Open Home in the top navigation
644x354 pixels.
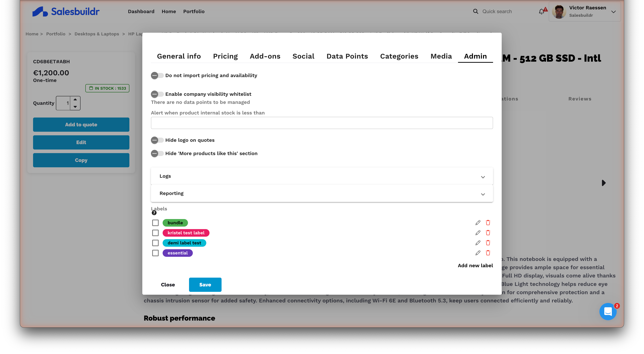coord(169,12)
